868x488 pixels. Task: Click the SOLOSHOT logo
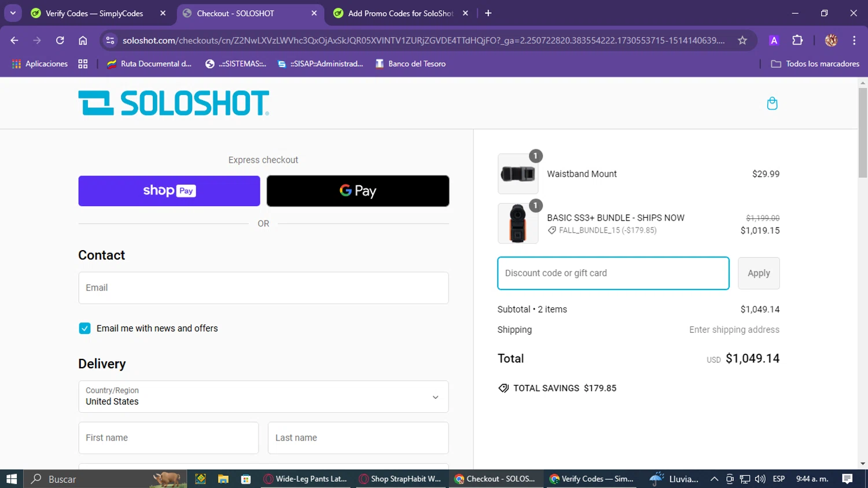pos(174,103)
